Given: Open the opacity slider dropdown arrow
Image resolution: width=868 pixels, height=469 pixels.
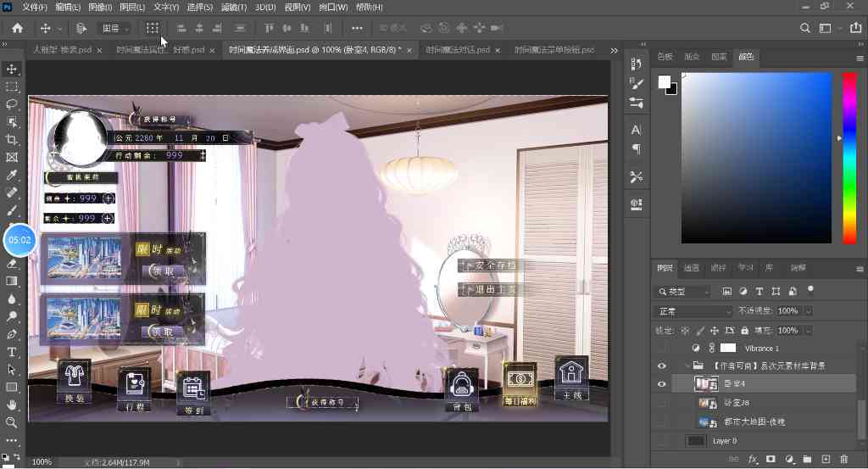Looking at the screenshot, I should coord(809,311).
